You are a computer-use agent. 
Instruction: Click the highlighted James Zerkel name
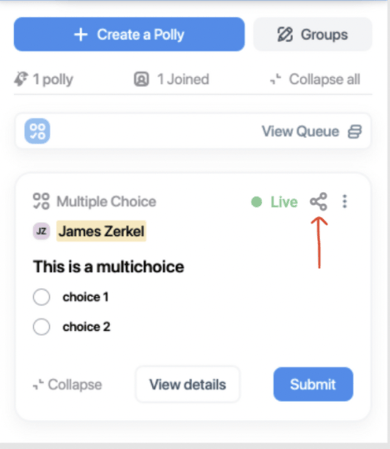point(101,231)
